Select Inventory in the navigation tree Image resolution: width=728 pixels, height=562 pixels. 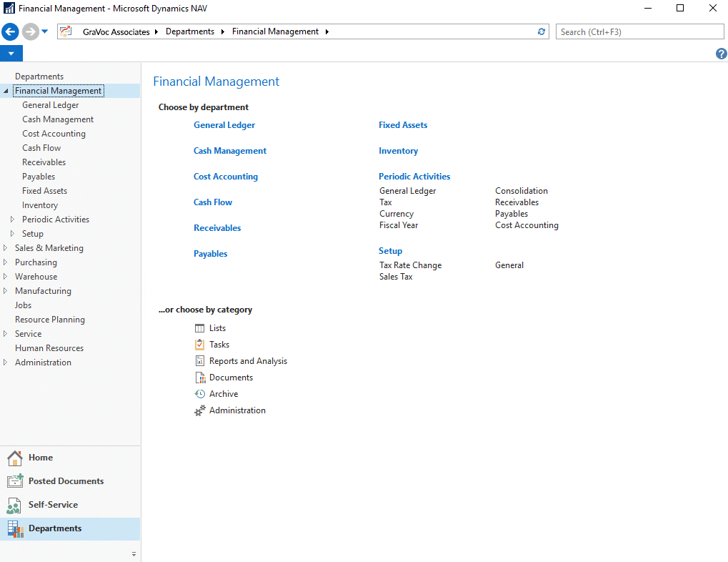coord(40,205)
